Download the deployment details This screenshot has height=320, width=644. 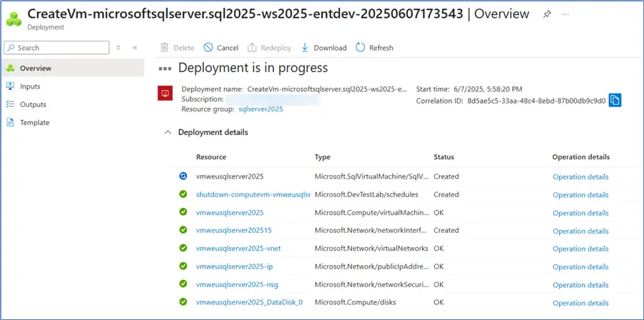(x=324, y=48)
